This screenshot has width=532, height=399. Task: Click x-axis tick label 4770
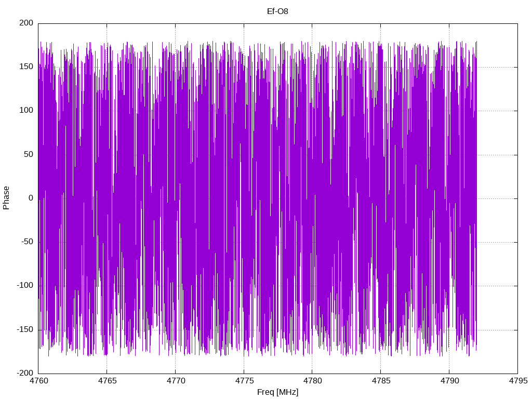coord(176,381)
